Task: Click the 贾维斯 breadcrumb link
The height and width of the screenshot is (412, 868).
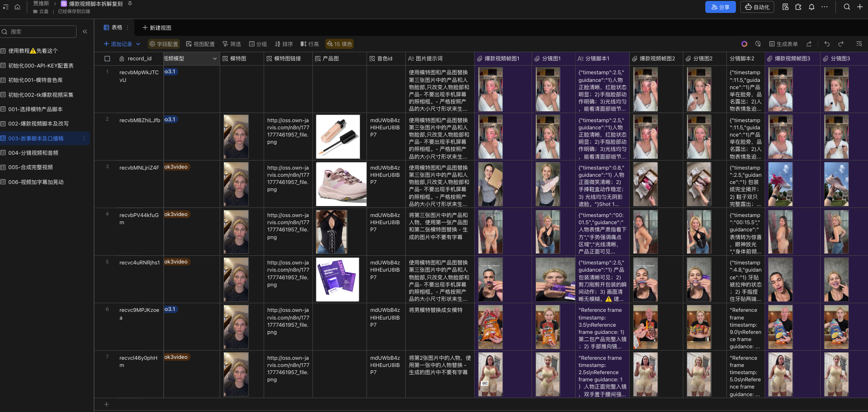Action: coord(41,3)
